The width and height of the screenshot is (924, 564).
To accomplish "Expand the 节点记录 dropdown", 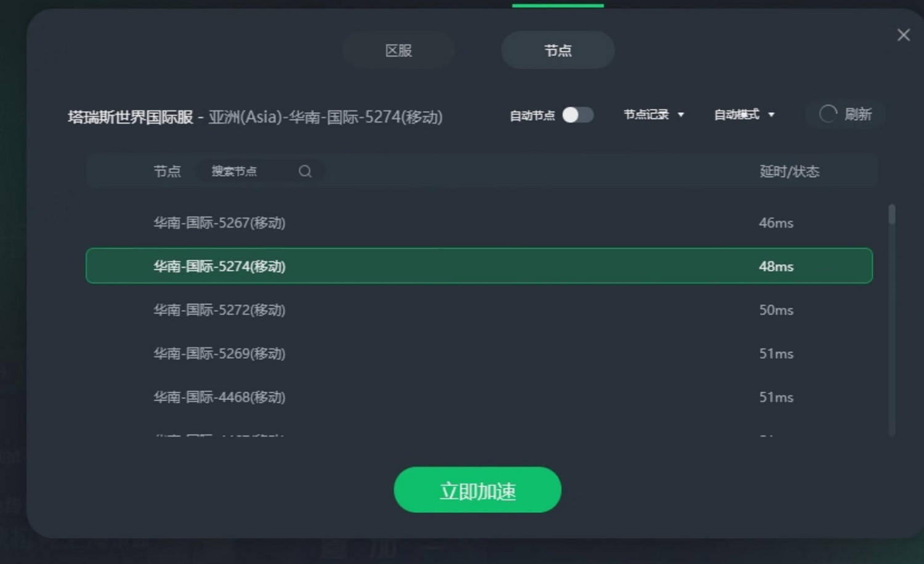I will click(x=654, y=115).
